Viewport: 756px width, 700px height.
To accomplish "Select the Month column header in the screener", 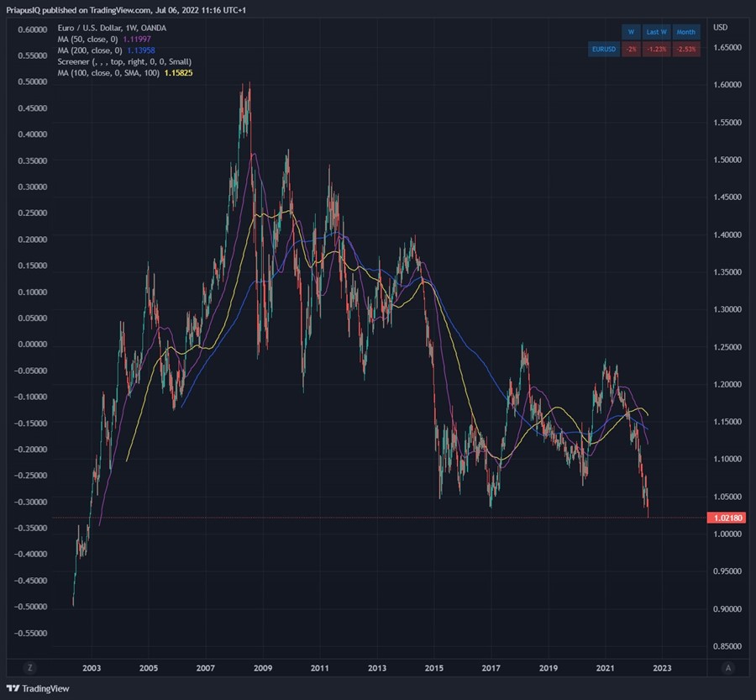I will click(685, 31).
